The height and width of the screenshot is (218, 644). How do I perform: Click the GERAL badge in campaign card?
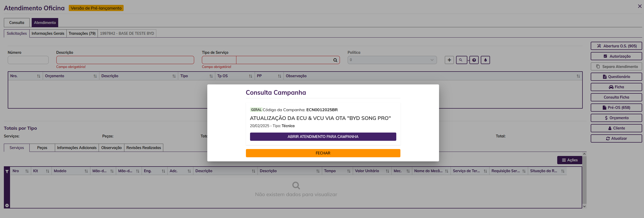pos(256,110)
